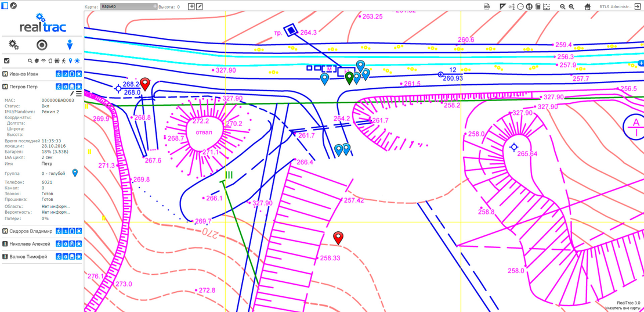Open the Карьер map dropdown

(128, 7)
